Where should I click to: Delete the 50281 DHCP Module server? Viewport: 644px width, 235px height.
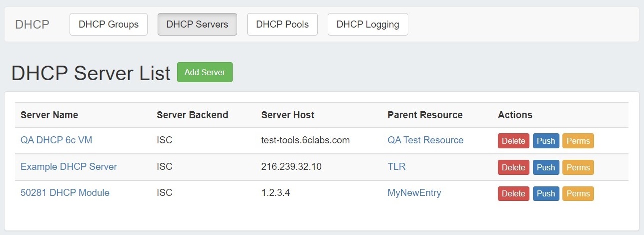click(513, 193)
